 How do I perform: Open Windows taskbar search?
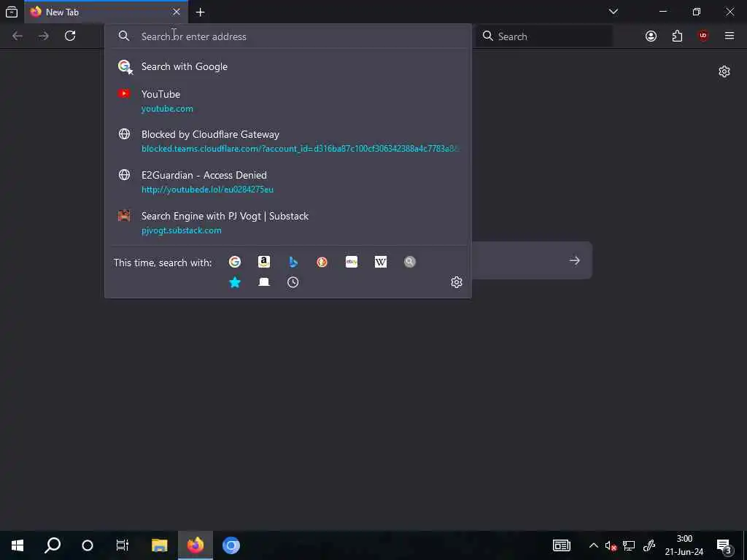tap(53, 545)
